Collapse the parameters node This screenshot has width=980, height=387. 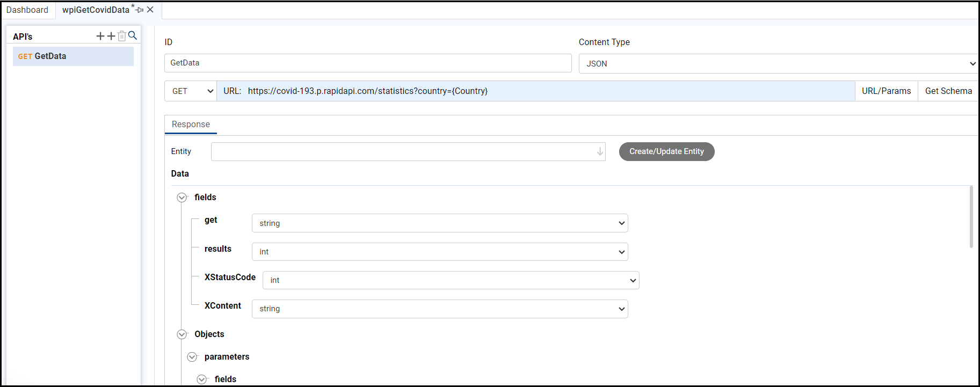(x=192, y=357)
